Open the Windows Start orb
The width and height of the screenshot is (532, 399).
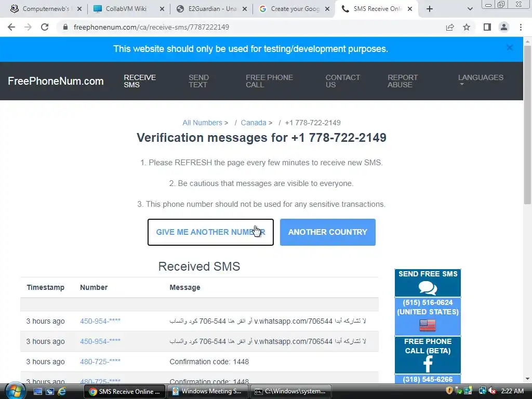click(x=14, y=391)
